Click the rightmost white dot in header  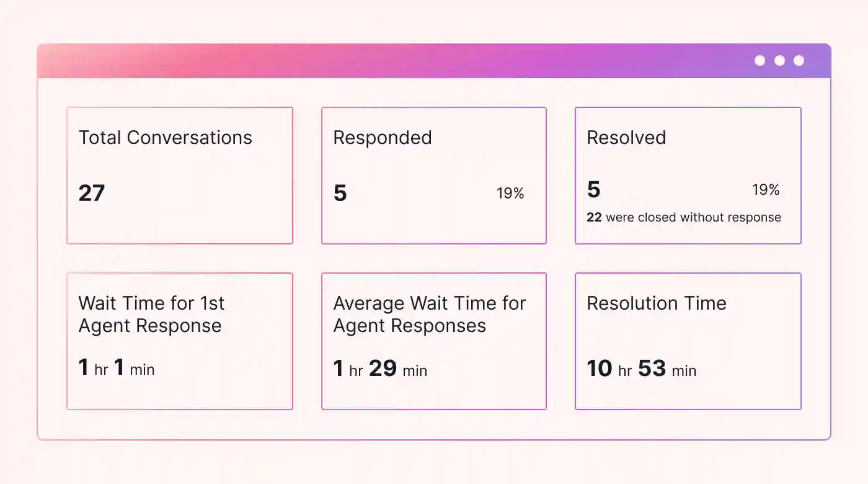pyautogui.click(x=799, y=60)
